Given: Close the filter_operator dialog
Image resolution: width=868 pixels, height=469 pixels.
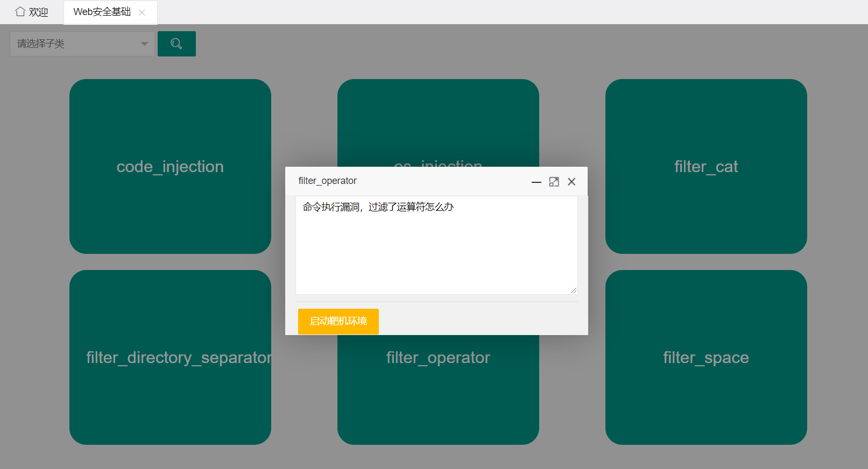Looking at the screenshot, I should [x=571, y=182].
